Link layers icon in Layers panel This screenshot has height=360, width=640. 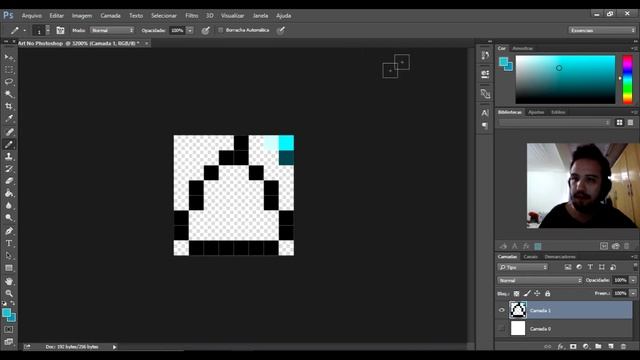pos(548,346)
